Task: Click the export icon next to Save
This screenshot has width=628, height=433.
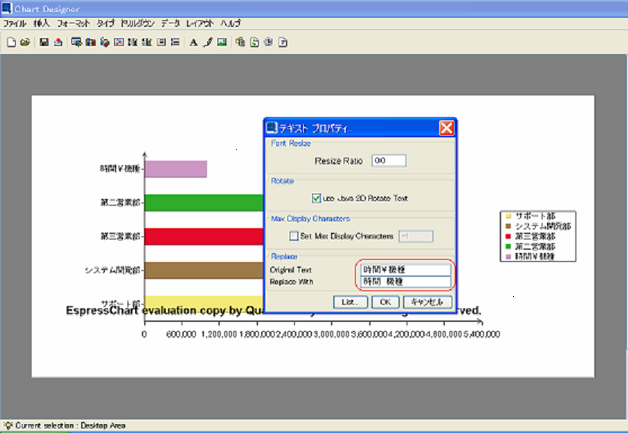Action: [x=58, y=42]
